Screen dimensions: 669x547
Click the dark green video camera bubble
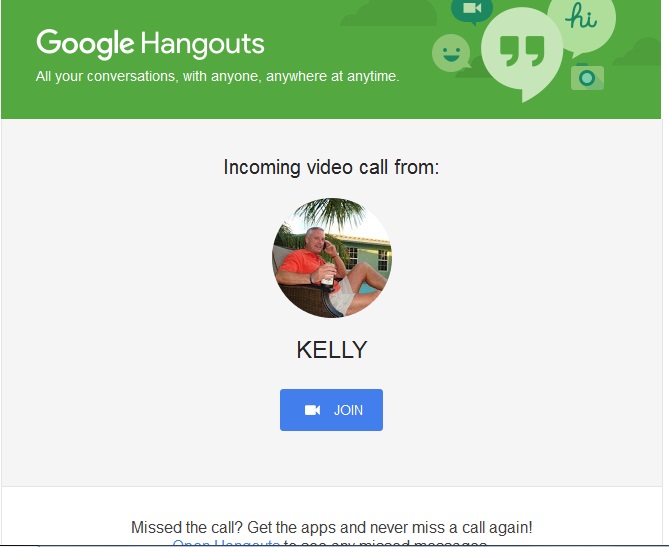(472, 11)
